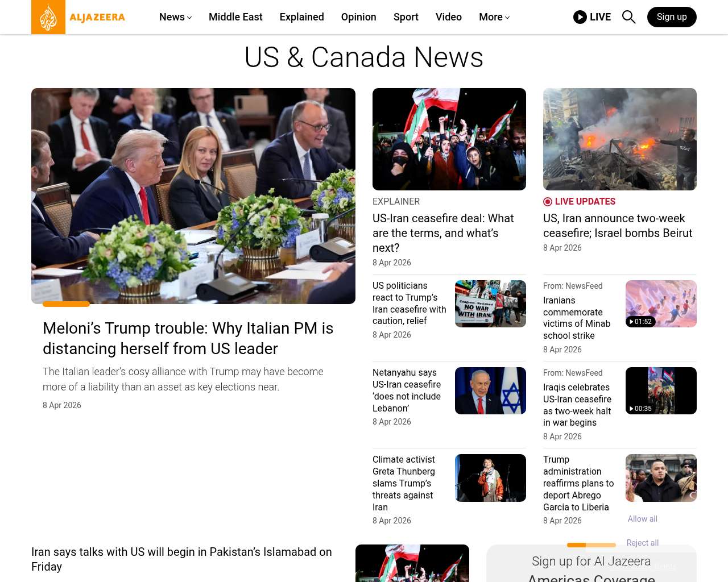The image size is (728, 582).
Task: Click the LIVE text link in header
Action: pos(600,17)
